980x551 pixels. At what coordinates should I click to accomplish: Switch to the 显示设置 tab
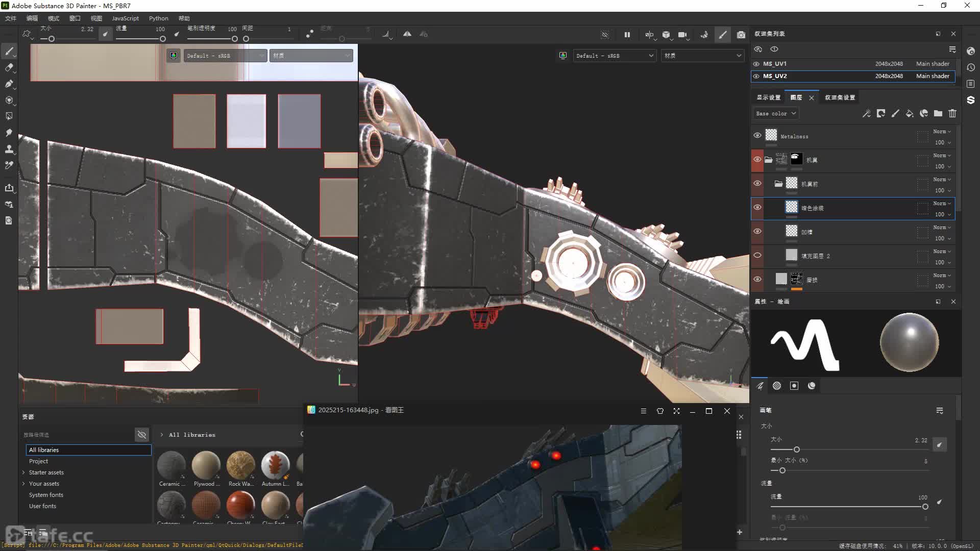pos(768,97)
